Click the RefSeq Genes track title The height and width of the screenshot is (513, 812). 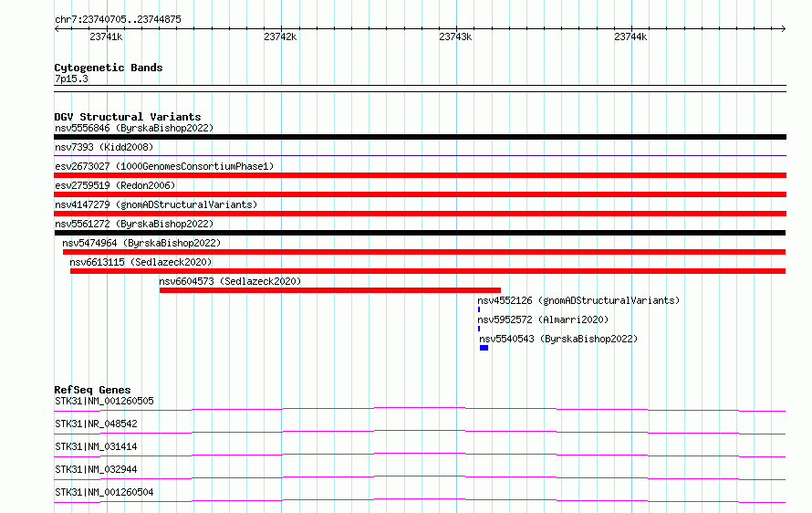pos(92,390)
